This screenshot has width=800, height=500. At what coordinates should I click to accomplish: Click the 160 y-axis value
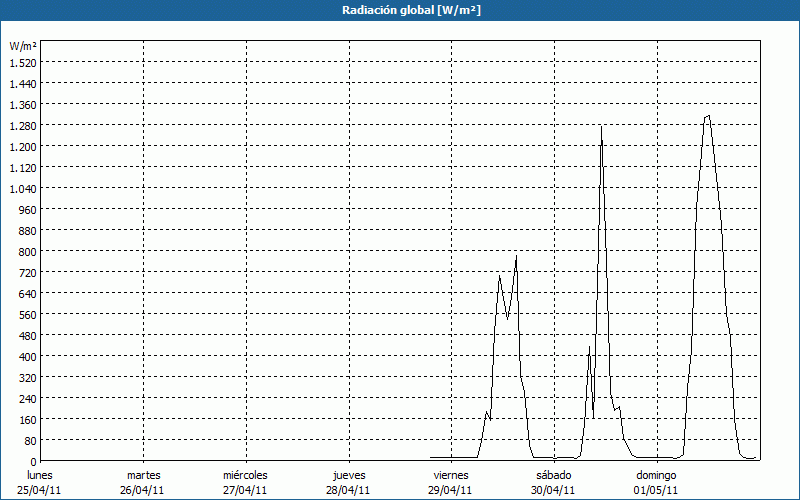29,419
